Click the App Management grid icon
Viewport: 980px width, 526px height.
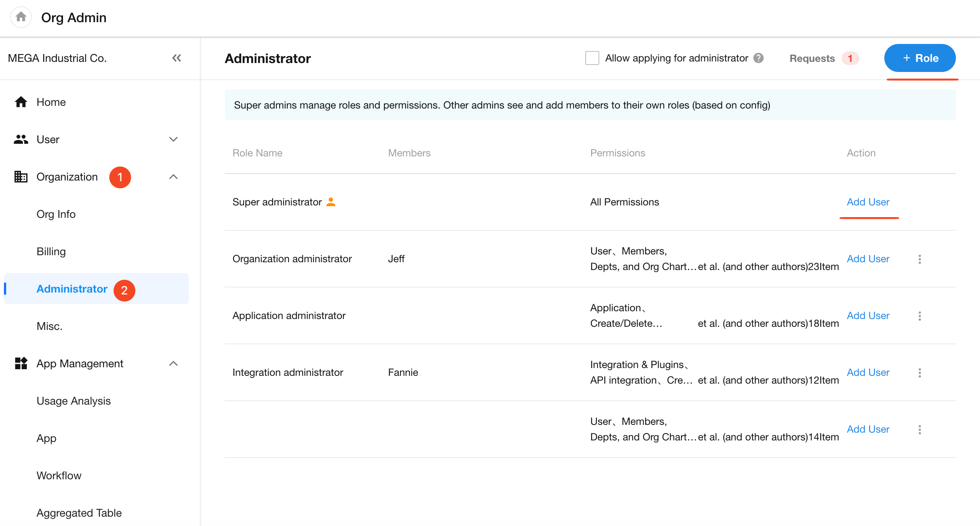tap(21, 363)
